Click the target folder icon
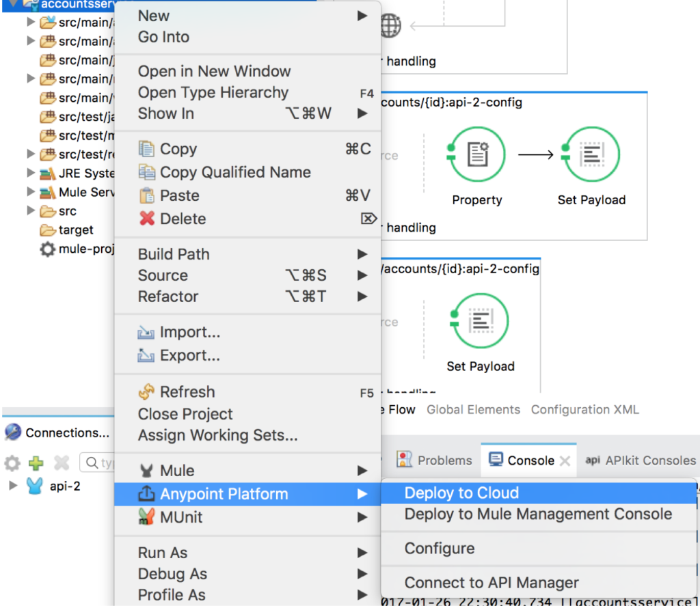Screen dimensions: 700x608 [x=47, y=230]
